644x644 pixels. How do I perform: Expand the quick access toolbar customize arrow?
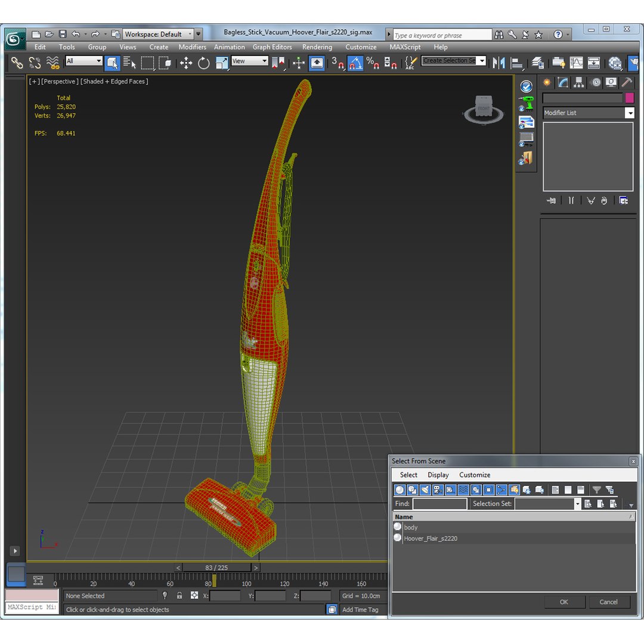coord(199,34)
